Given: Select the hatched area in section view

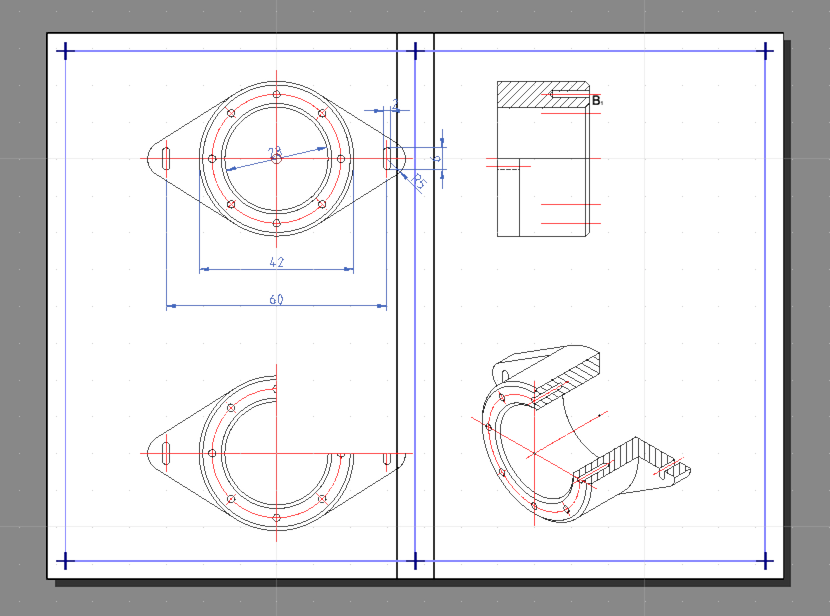Looking at the screenshot, I should pos(520,95).
